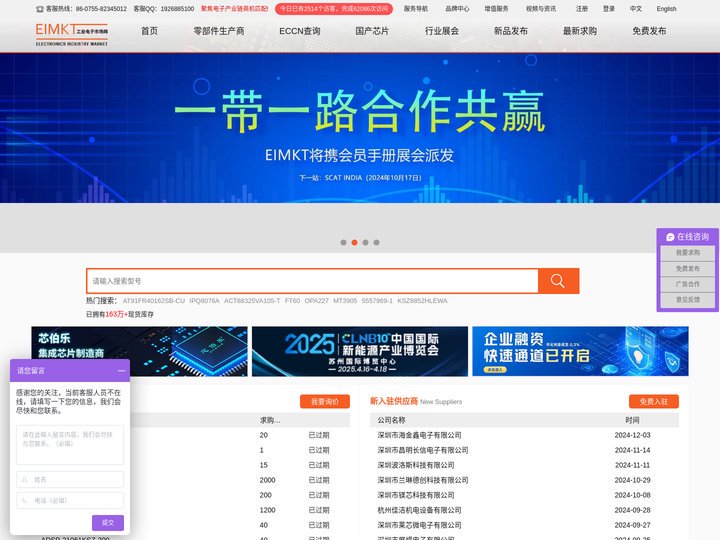Image resolution: width=720 pixels, height=540 pixels.
Task: Open supplier 深圳市莱芯微电子有限公司
Action: 419,525
